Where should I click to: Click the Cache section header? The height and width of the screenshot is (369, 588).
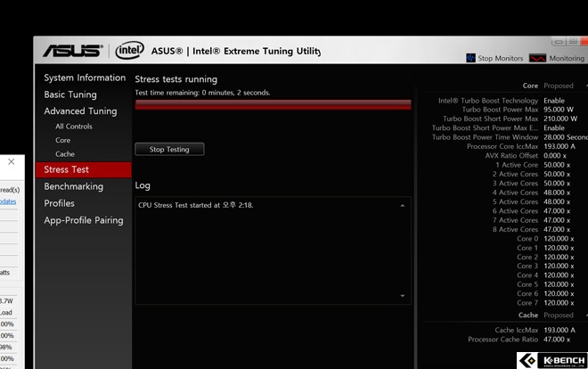[528, 315]
